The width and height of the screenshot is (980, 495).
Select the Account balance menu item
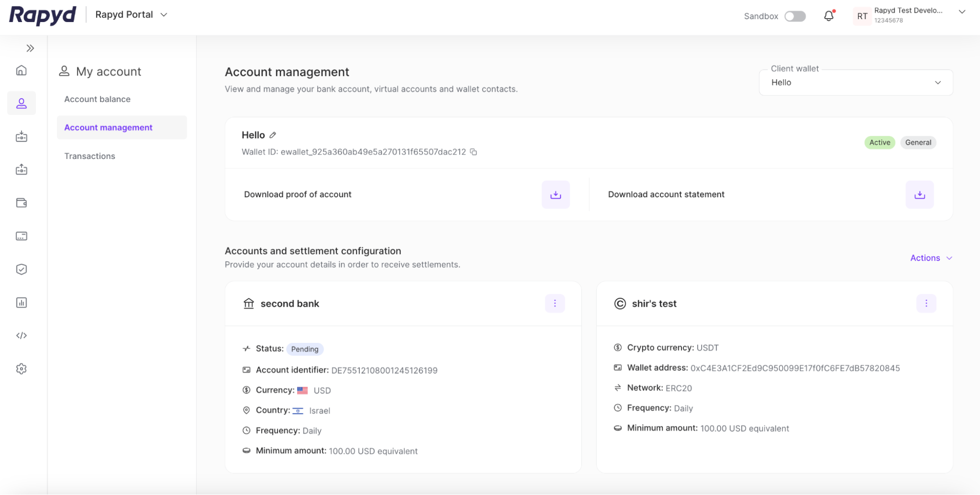[97, 99]
